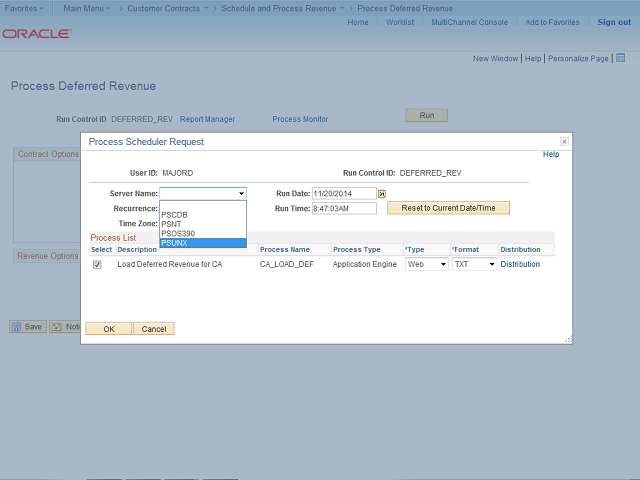
Task: Click the Save disk icon button
Action: tap(28, 327)
